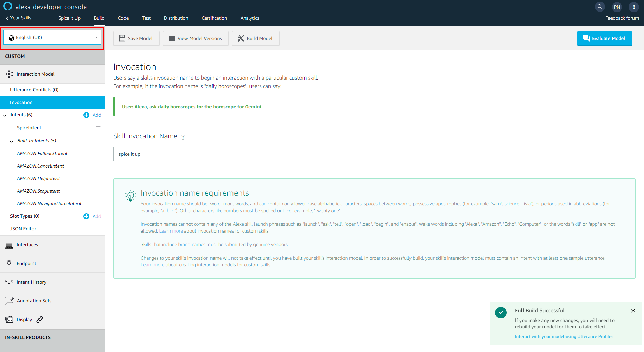Click the Skill Invocation Name text field
This screenshot has width=644, height=352.
242,154
